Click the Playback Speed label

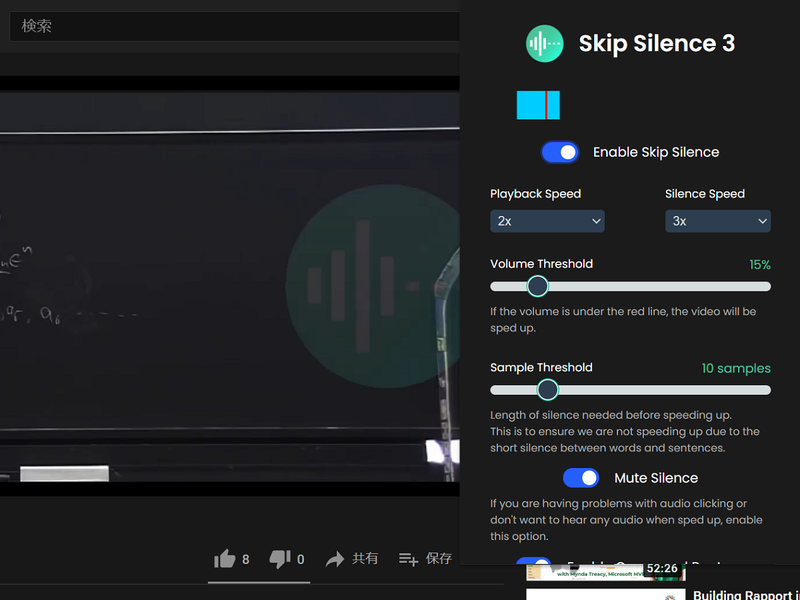[x=535, y=194]
